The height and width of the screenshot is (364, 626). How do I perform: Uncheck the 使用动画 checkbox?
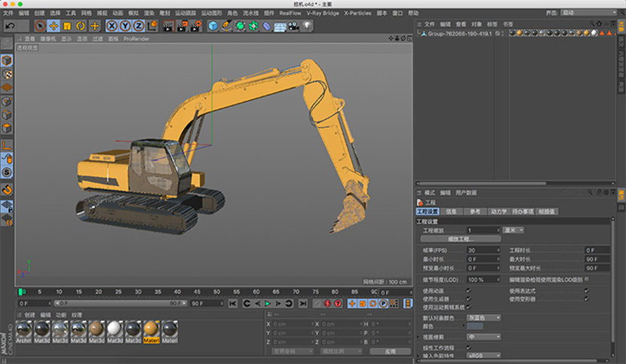coord(469,289)
